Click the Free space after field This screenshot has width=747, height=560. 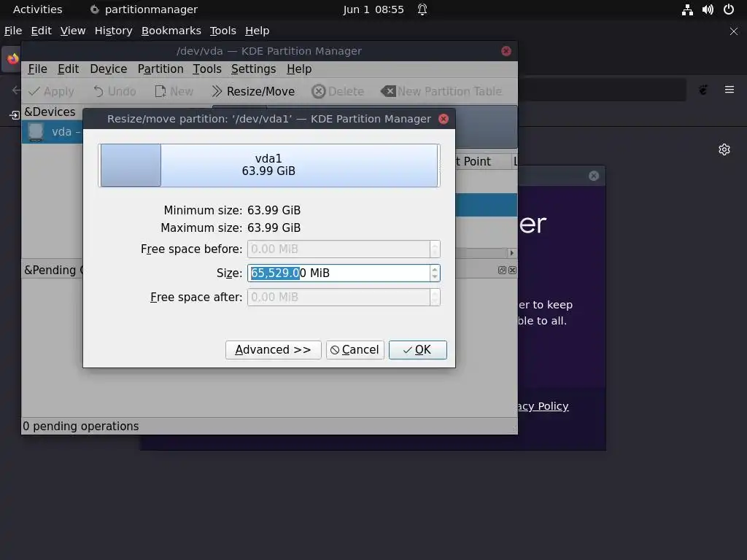click(x=343, y=297)
